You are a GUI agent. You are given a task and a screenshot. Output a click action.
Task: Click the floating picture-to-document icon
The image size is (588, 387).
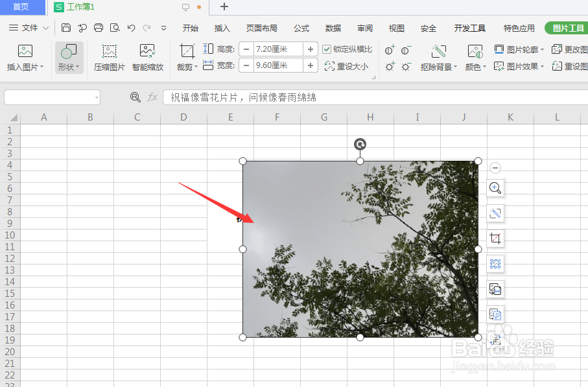(495, 290)
